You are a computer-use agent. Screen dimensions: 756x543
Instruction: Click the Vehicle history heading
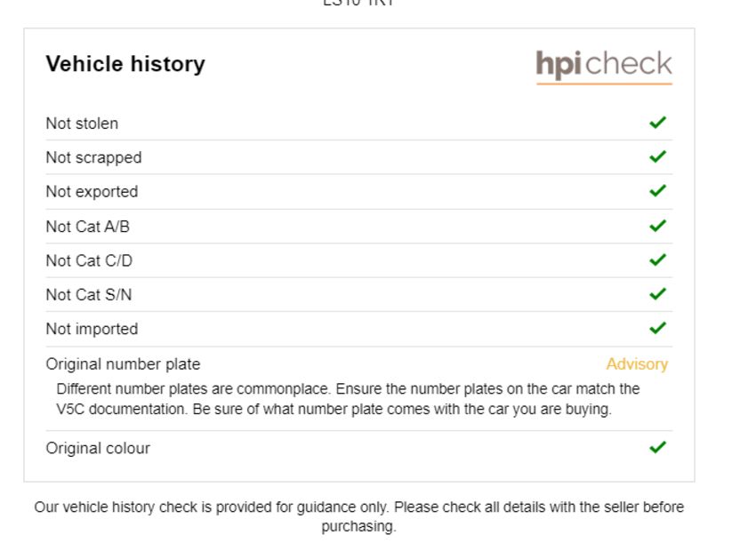click(x=125, y=64)
